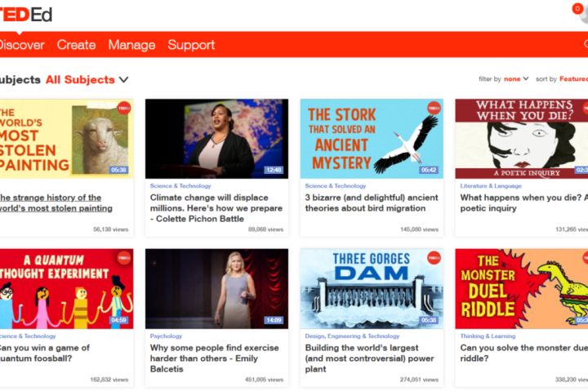Screen dimensions: 588x392
Task: Click the TED badge on stork thumbnail
Action: pyautogui.click(x=433, y=108)
